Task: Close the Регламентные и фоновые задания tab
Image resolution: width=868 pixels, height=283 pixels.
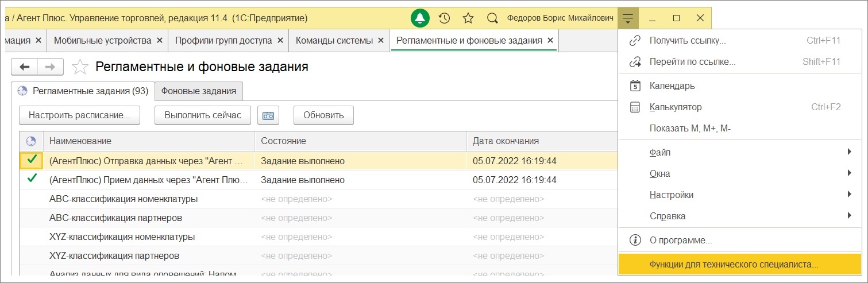Action: coord(550,41)
